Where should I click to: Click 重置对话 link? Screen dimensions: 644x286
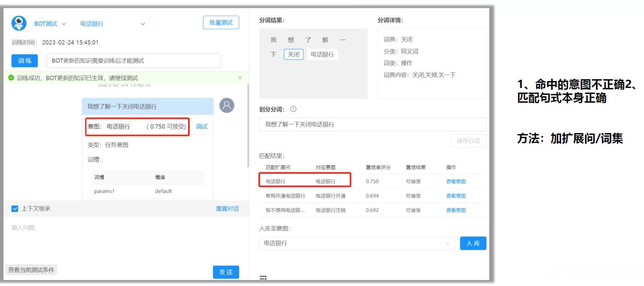click(227, 209)
